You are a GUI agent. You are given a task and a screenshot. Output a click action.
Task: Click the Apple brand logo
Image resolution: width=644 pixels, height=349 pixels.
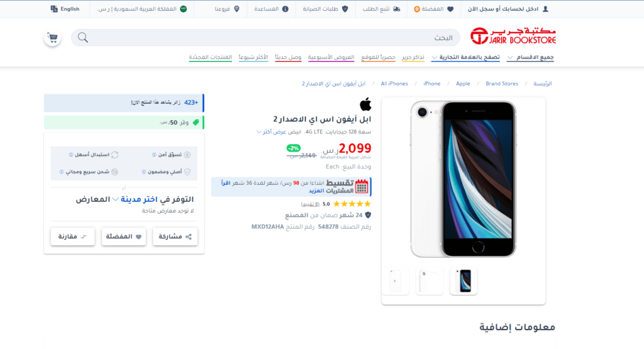point(365,104)
